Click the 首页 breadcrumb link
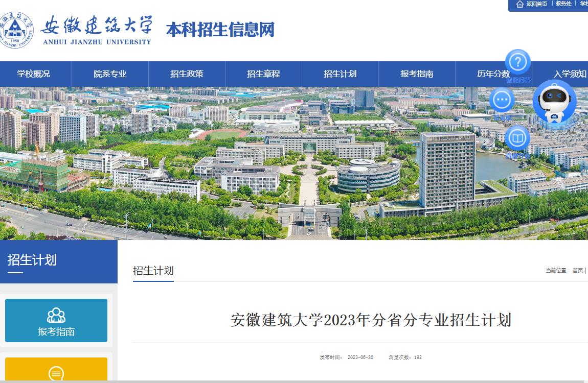 577,270
